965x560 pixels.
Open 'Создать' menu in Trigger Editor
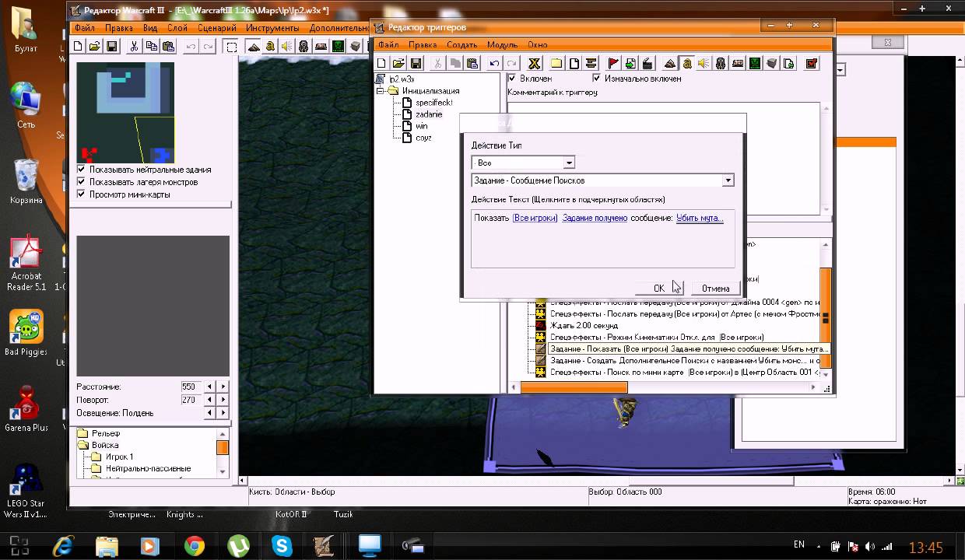(462, 45)
